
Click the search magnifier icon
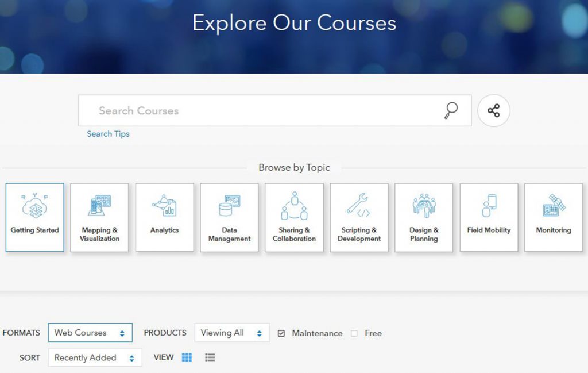pos(450,110)
